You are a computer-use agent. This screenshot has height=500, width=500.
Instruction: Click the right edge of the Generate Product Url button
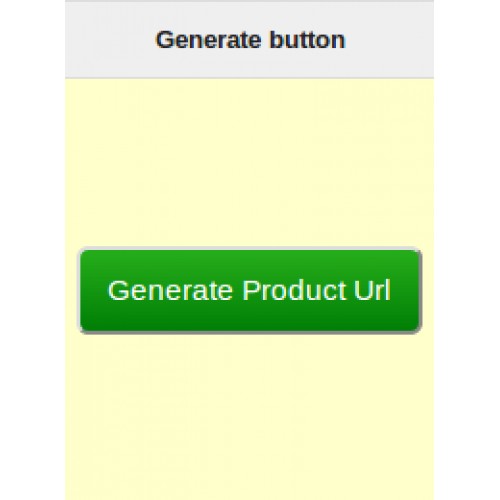click(x=418, y=290)
